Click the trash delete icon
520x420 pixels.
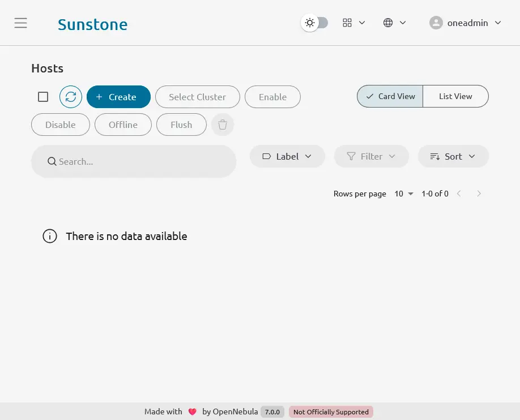coord(223,125)
